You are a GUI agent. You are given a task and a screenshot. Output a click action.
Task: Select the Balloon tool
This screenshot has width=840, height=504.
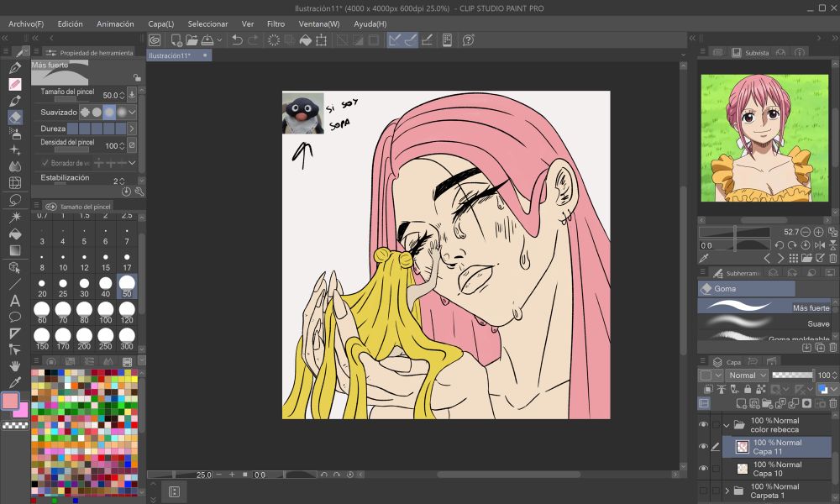(15, 317)
